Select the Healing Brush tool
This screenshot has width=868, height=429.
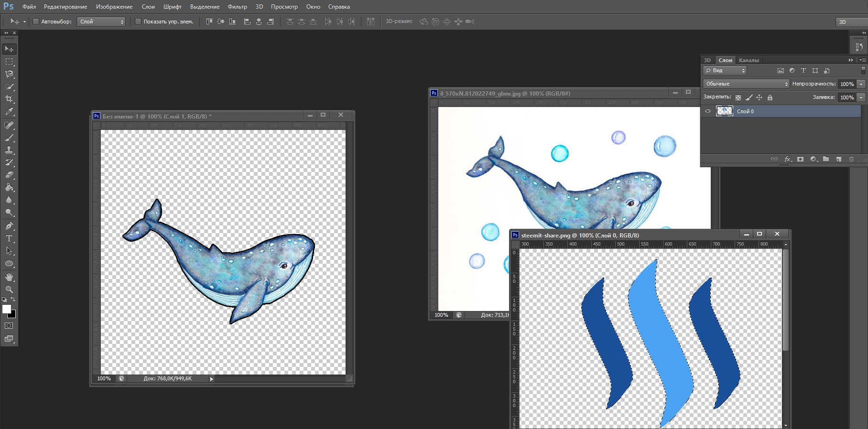9,125
